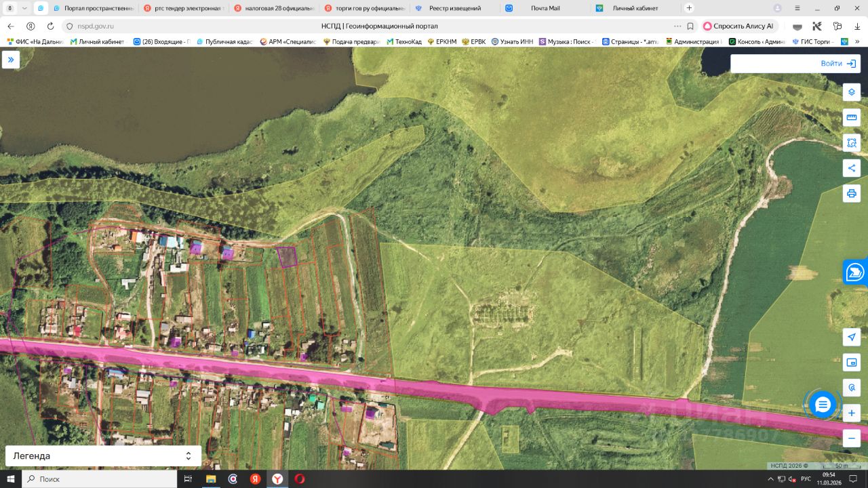The height and width of the screenshot is (488, 868).
Task: Open taskbar clock showing 09:54
Action: click(x=829, y=479)
